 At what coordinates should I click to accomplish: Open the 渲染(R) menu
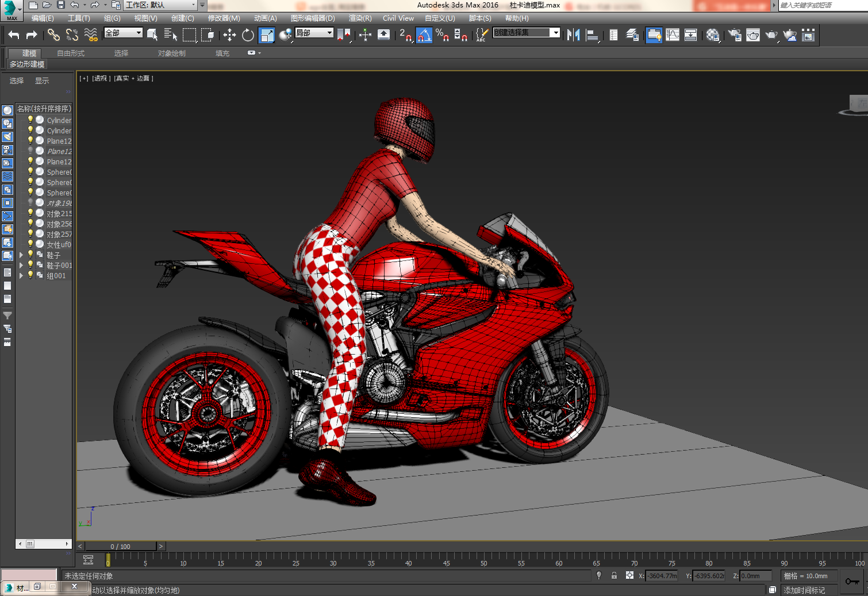click(x=360, y=18)
